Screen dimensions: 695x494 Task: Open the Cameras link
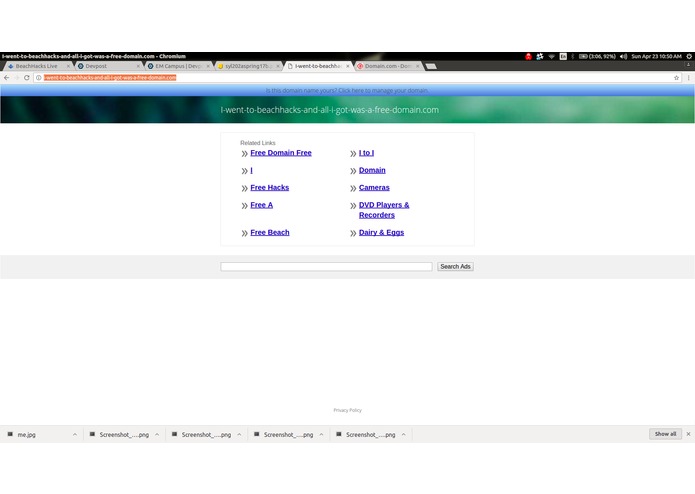pyautogui.click(x=374, y=187)
